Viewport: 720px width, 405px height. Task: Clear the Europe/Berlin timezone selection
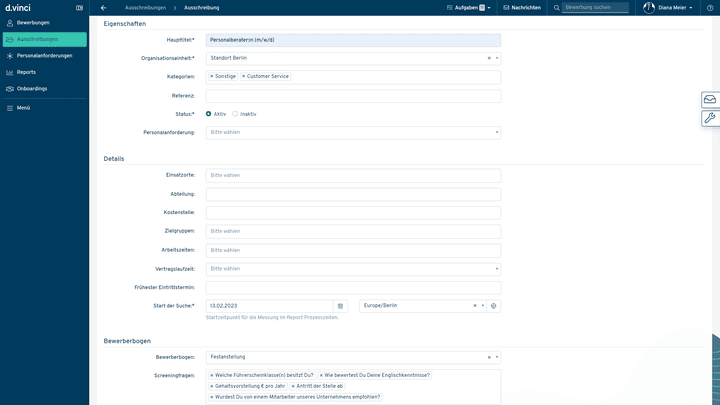tap(475, 306)
